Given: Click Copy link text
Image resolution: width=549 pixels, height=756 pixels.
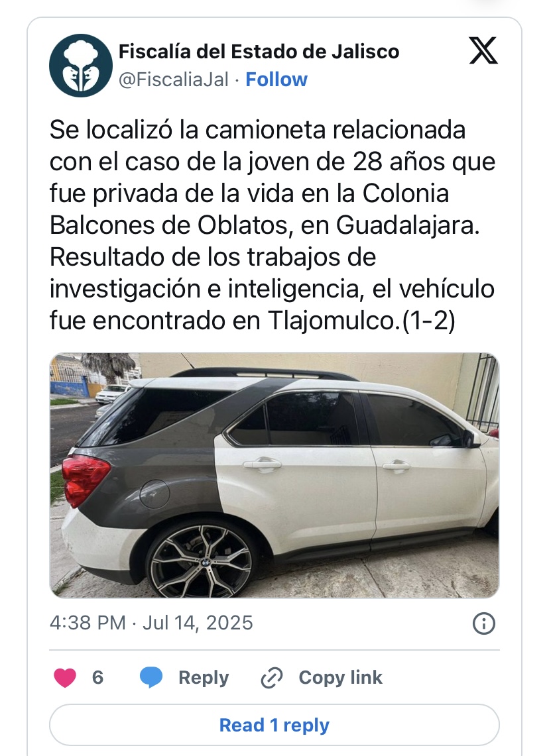Looking at the screenshot, I should 341,677.
